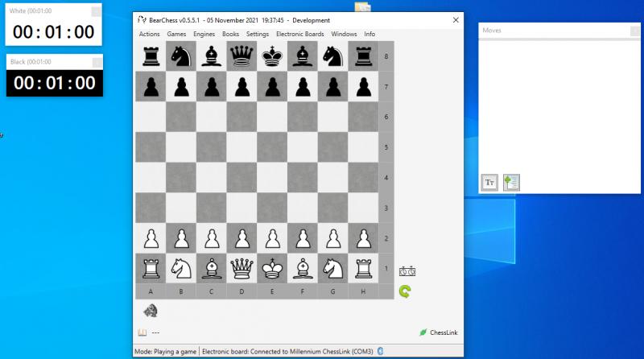Click the green rotate board arrow icon
This screenshot has height=359, width=644.
pos(406,291)
